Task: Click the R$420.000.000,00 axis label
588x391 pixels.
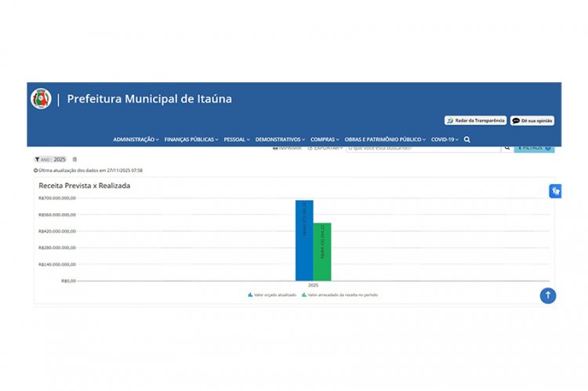Action: tap(57, 231)
